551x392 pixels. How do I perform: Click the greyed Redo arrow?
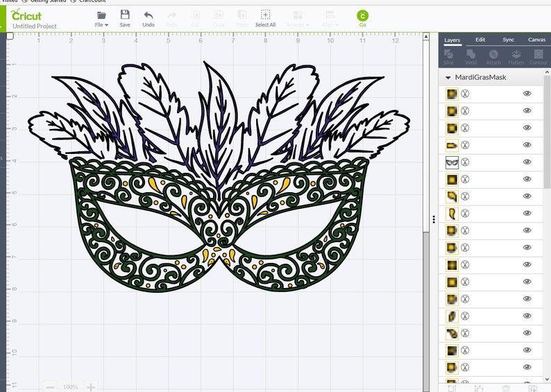pyautogui.click(x=172, y=15)
